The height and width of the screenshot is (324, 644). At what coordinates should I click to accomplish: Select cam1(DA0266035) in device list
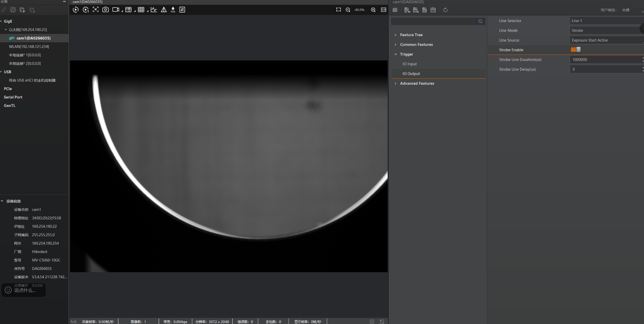click(x=34, y=38)
